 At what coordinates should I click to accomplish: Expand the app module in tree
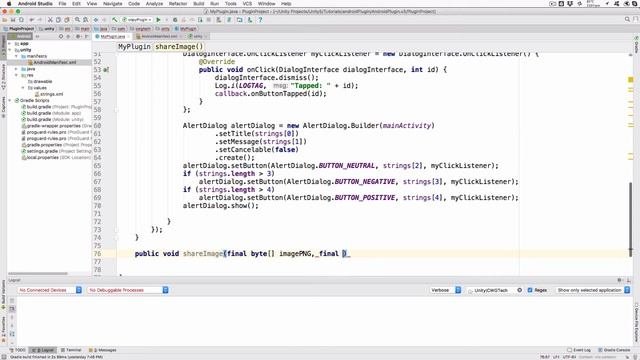[x=10, y=43]
